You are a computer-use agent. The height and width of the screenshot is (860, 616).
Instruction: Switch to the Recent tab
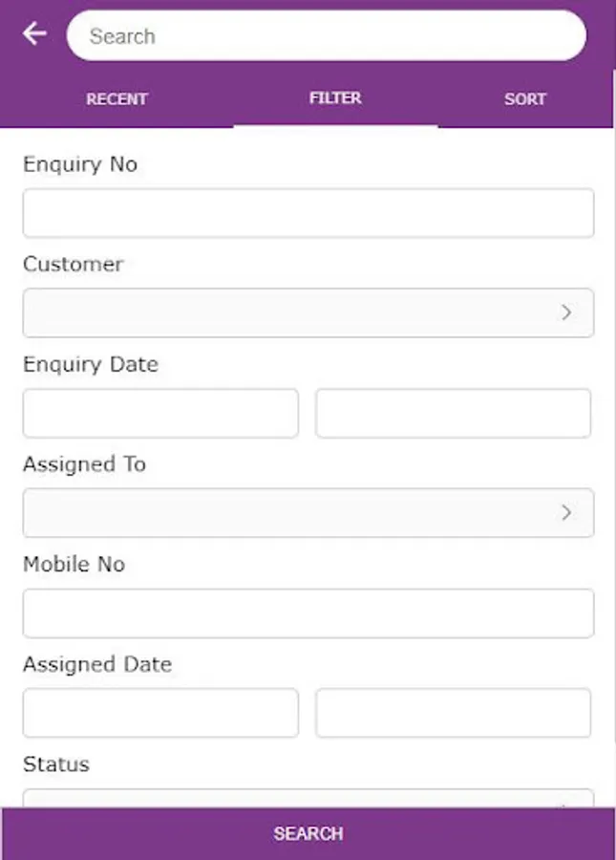[x=117, y=98]
